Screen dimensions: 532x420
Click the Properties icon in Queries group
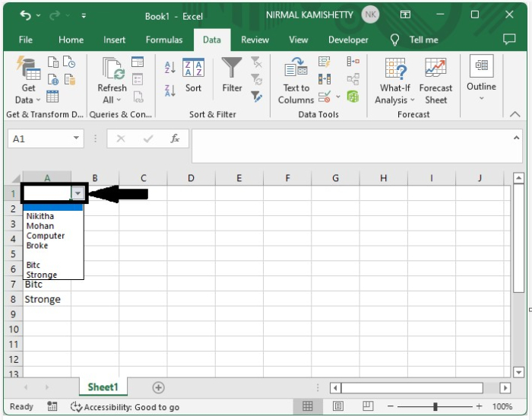click(138, 80)
